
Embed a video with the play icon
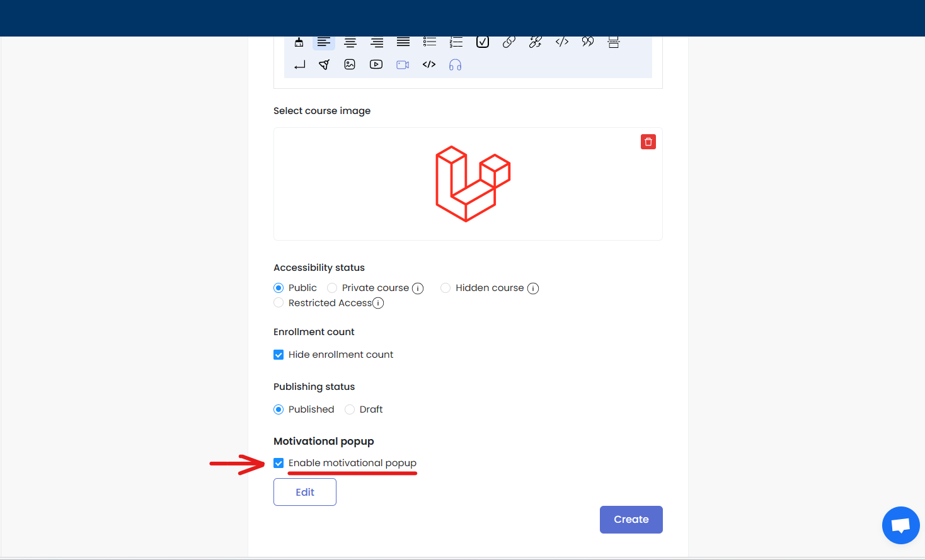pos(376,64)
